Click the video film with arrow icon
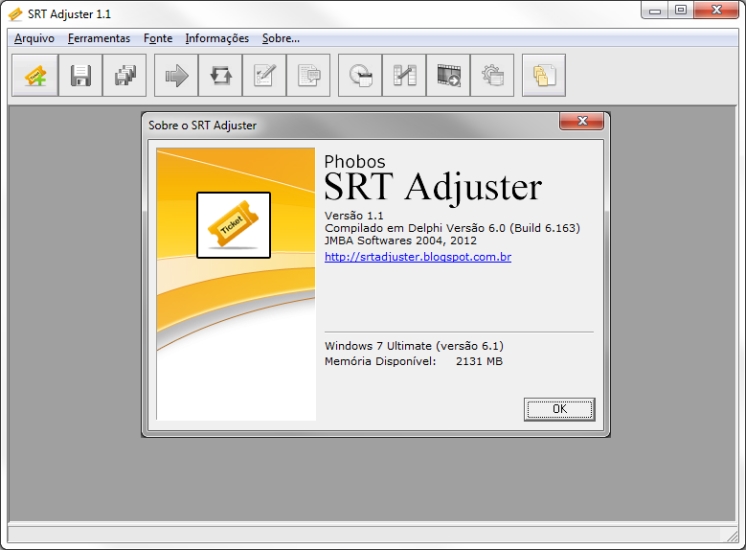 coord(448,76)
